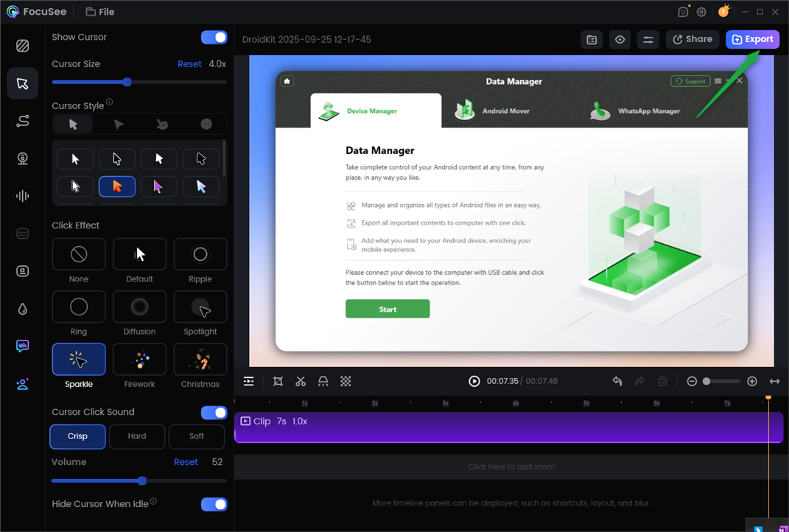Image resolution: width=789 pixels, height=532 pixels.
Task: Select the Crisp cursor click sound
Action: point(77,436)
